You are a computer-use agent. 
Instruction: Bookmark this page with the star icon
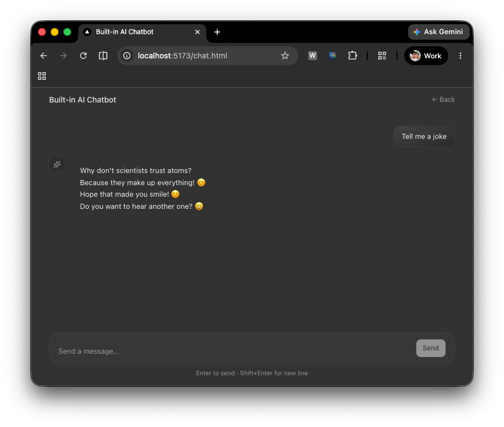click(285, 56)
